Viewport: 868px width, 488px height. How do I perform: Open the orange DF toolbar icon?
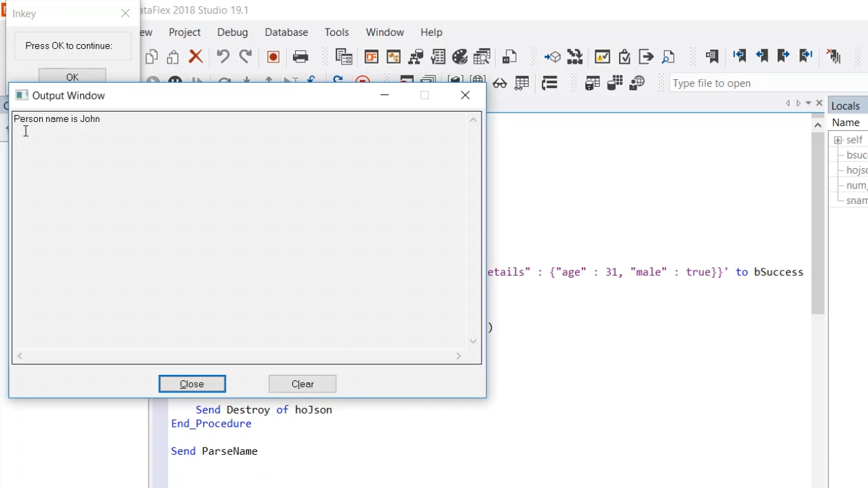coord(371,57)
